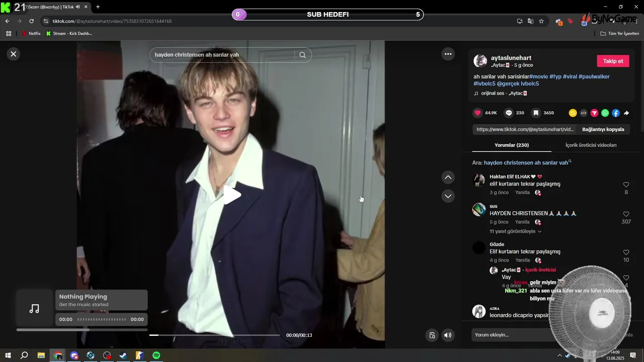Expand 11 yanıt görüntüleyin replies
This screenshot has height=362, width=644.
[515, 231]
